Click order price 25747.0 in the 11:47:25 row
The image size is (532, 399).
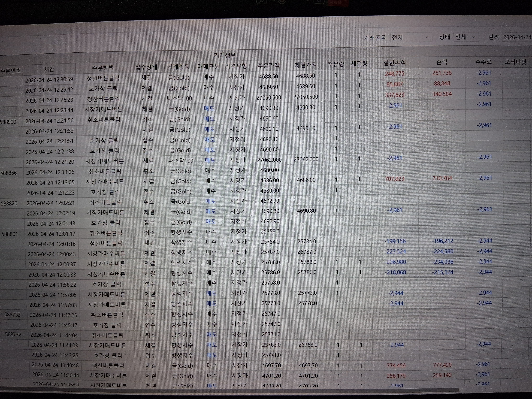pyautogui.click(x=271, y=314)
